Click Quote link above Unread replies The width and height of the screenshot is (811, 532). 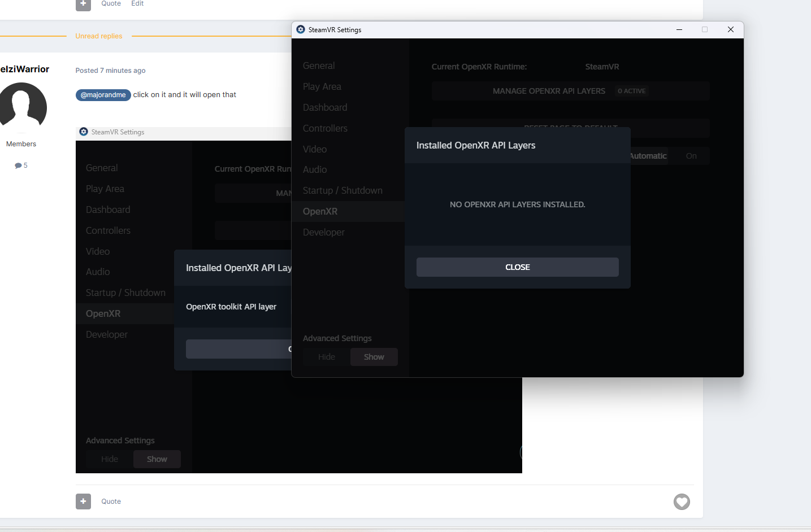[x=111, y=3]
